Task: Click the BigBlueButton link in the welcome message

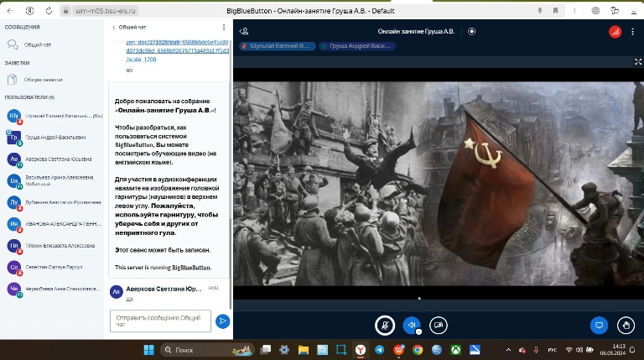Action: tap(192, 267)
